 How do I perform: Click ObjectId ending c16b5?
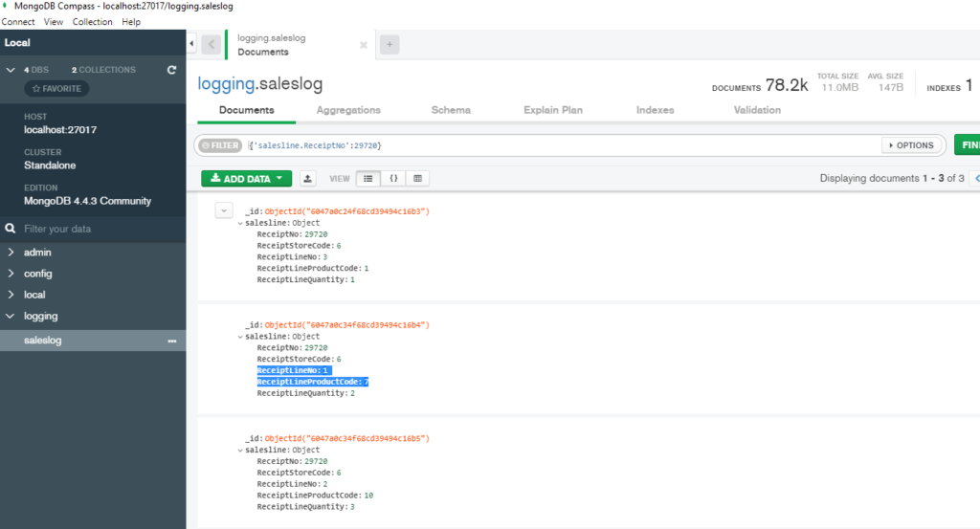[346, 439]
